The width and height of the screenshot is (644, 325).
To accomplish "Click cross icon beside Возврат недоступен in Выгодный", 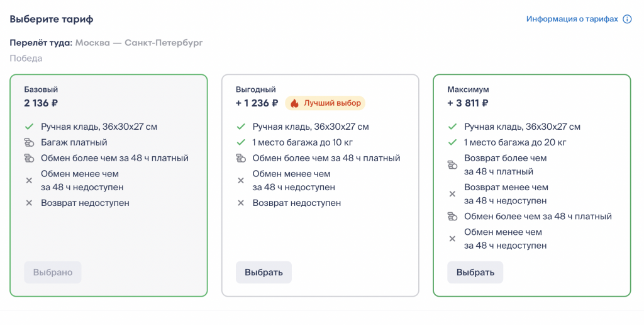I will 240,203.
